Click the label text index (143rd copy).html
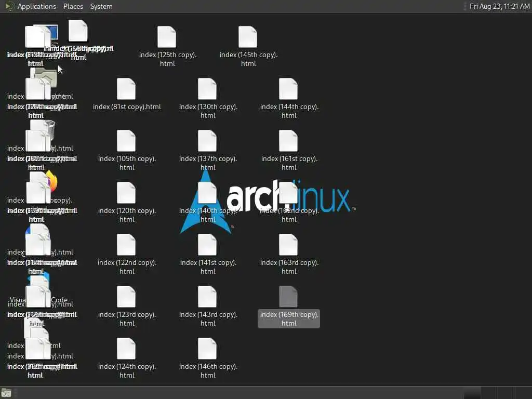The height and width of the screenshot is (399, 532). pyautogui.click(x=208, y=318)
